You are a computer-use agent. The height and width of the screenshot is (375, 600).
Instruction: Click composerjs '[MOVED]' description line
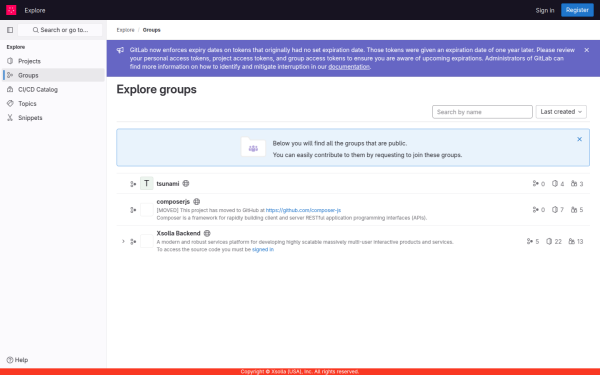click(x=249, y=210)
